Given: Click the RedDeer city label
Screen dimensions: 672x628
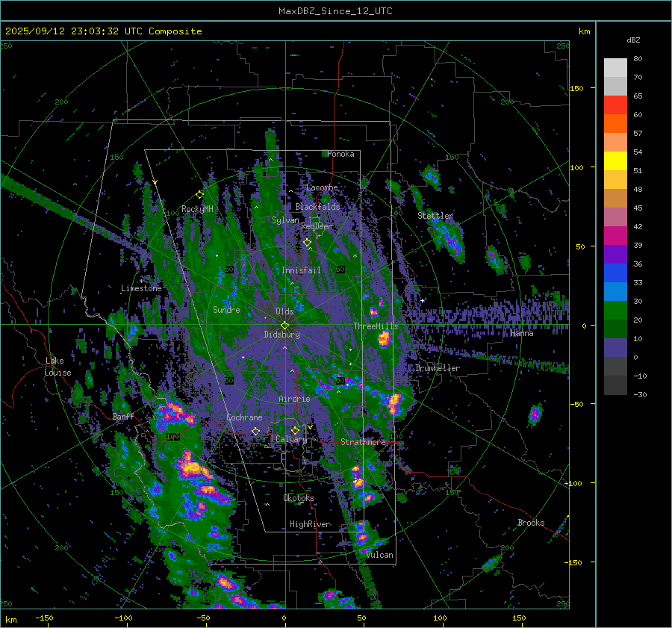Looking at the screenshot, I should (317, 226).
